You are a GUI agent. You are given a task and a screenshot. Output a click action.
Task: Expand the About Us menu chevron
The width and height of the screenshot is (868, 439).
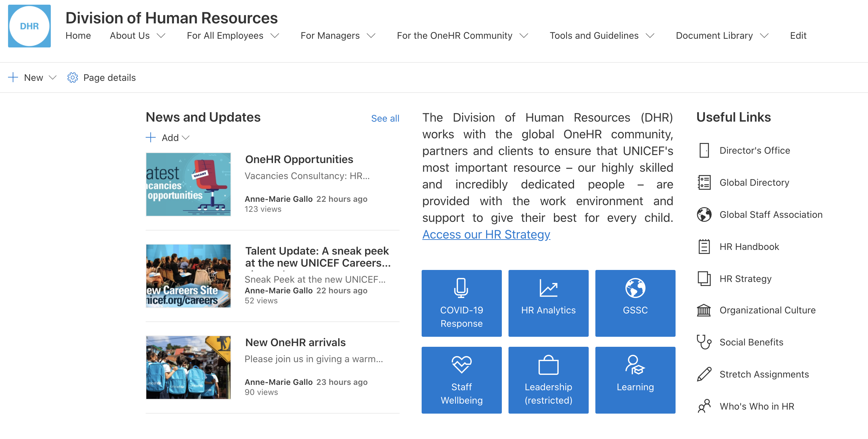pyautogui.click(x=161, y=36)
